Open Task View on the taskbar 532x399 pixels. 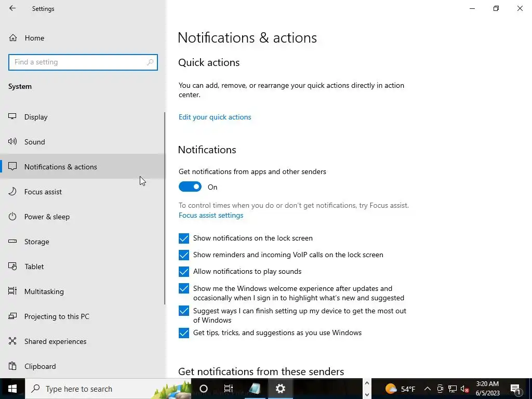229,389
